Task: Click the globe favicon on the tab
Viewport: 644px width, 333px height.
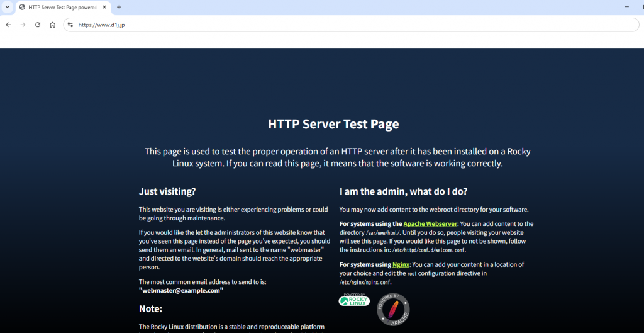Action: click(22, 7)
